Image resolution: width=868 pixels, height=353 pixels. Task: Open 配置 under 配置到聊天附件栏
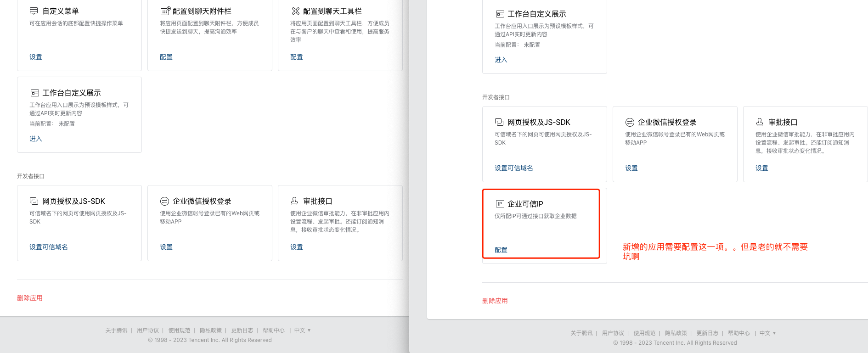(166, 57)
